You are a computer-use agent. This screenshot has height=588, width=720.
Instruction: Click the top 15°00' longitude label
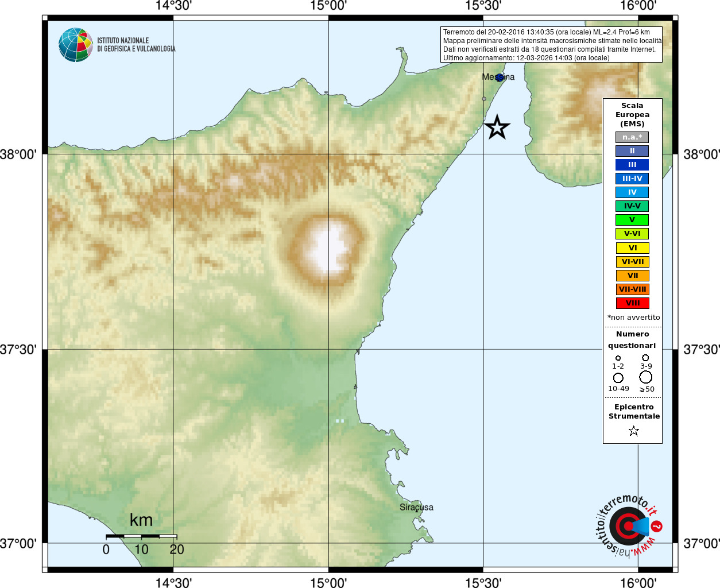[328, 6]
